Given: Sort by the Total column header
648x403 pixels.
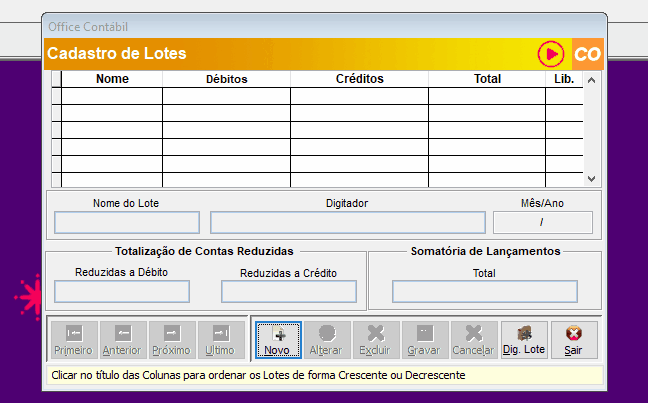Looking at the screenshot, I should [x=487, y=79].
